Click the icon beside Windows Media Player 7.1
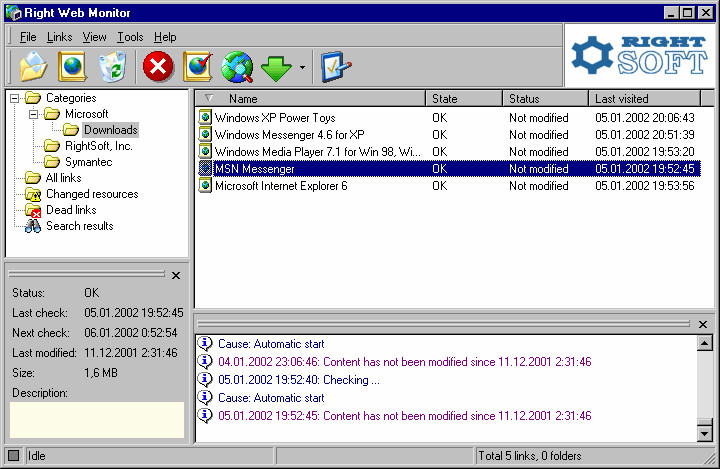720x469 pixels. 205,152
